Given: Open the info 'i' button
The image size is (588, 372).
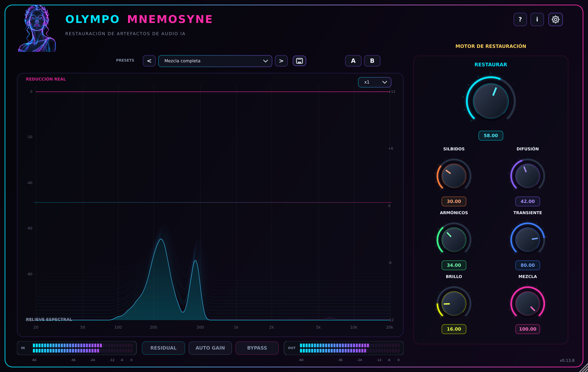Looking at the screenshot, I should [x=537, y=19].
